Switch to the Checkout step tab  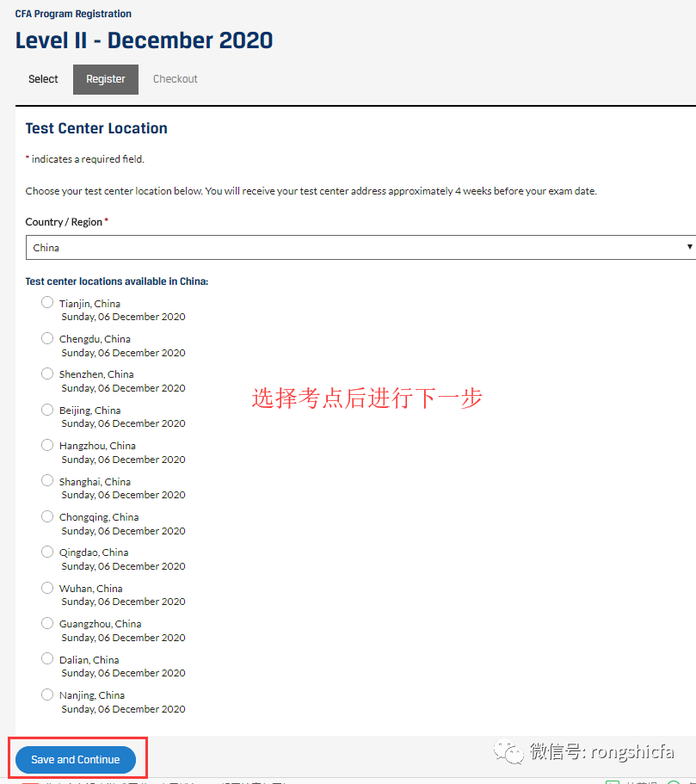tap(175, 79)
